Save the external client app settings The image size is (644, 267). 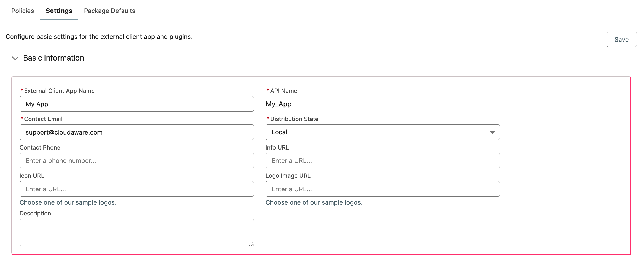621,39
